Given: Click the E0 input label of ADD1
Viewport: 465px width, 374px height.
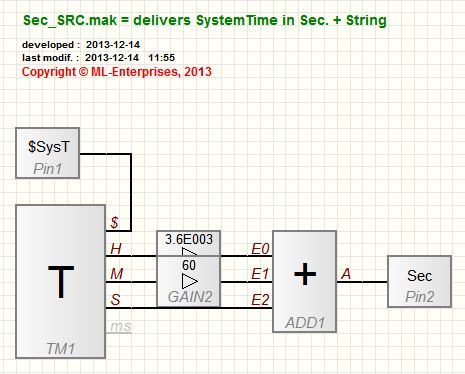Looking at the screenshot, I should point(260,249).
